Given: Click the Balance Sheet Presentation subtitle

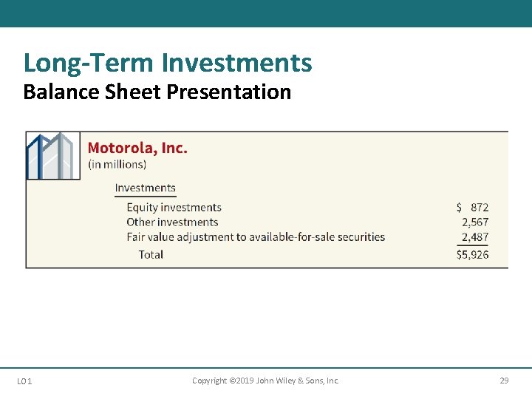Looking at the screenshot, I should [157, 92].
